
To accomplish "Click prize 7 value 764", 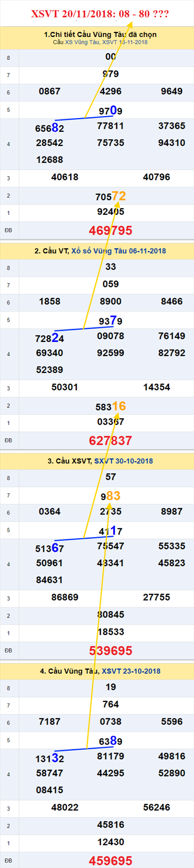I will (x=110, y=704).
